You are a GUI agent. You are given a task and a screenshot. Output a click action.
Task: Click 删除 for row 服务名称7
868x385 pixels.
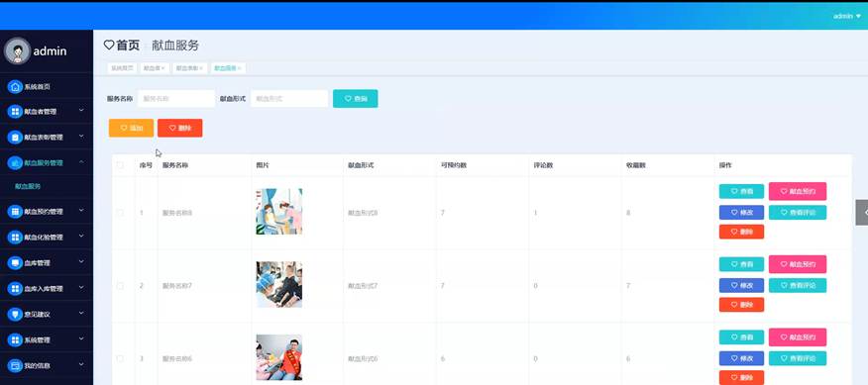[x=741, y=305]
